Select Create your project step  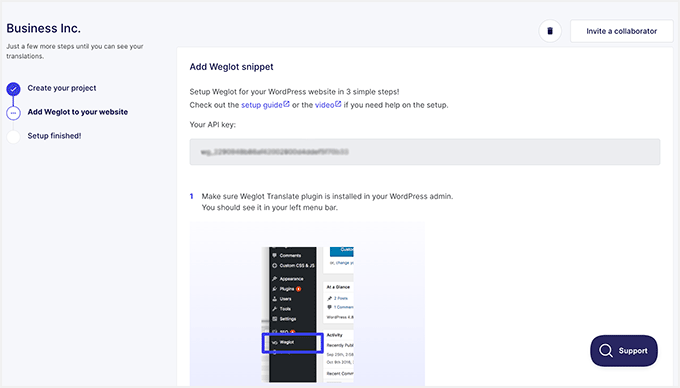[62, 88]
